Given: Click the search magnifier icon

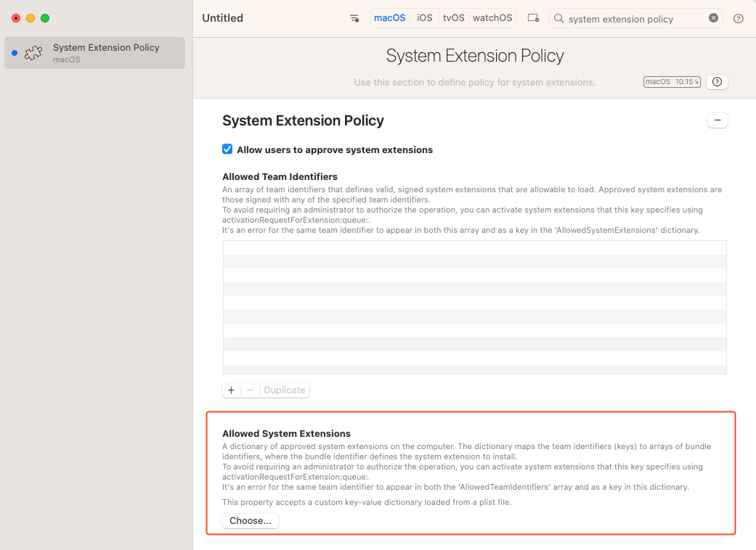Looking at the screenshot, I should pyautogui.click(x=559, y=19).
